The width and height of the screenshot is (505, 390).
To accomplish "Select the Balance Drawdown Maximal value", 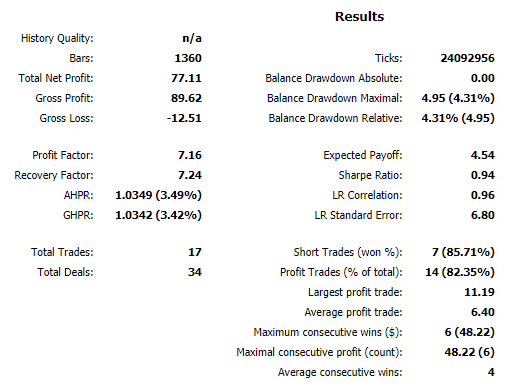I will pyautogui.click(x=458, y=98).
